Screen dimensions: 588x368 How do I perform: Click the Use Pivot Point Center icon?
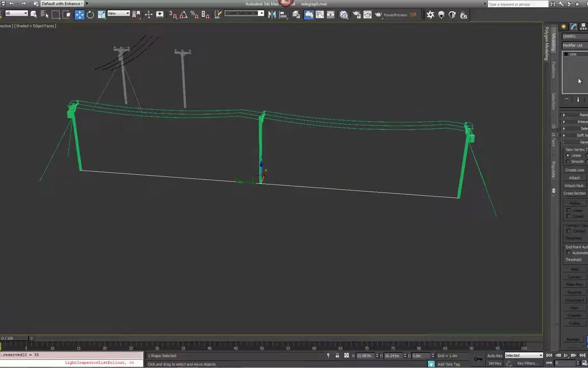(x=136, y=14)
